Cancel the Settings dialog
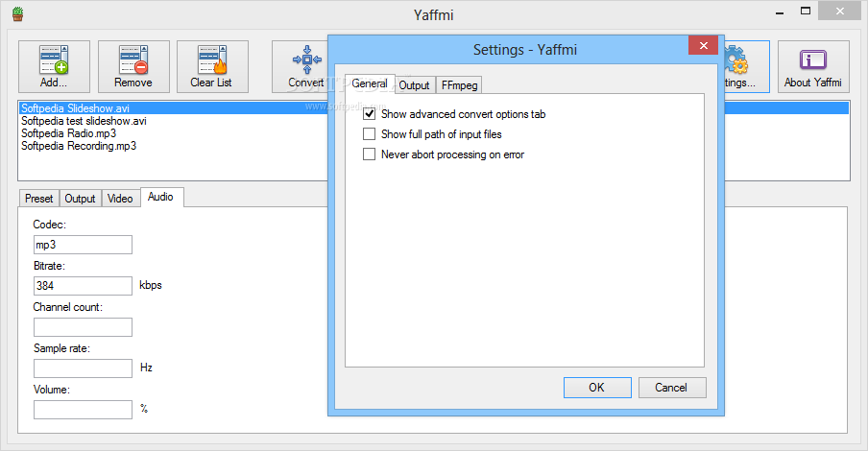Screen dimensions: 868x451 (672, 388)
